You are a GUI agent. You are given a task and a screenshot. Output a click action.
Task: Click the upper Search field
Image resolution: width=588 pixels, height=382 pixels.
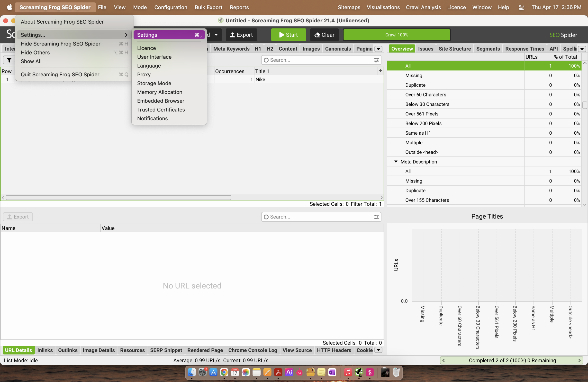coord(321,60)
